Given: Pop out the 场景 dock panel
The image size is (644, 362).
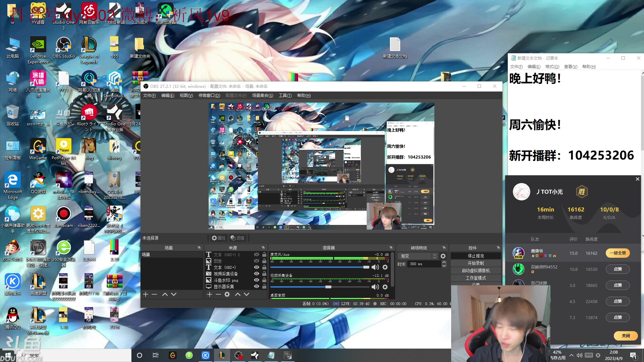Looking at the screenshot, I should (199, 248).
